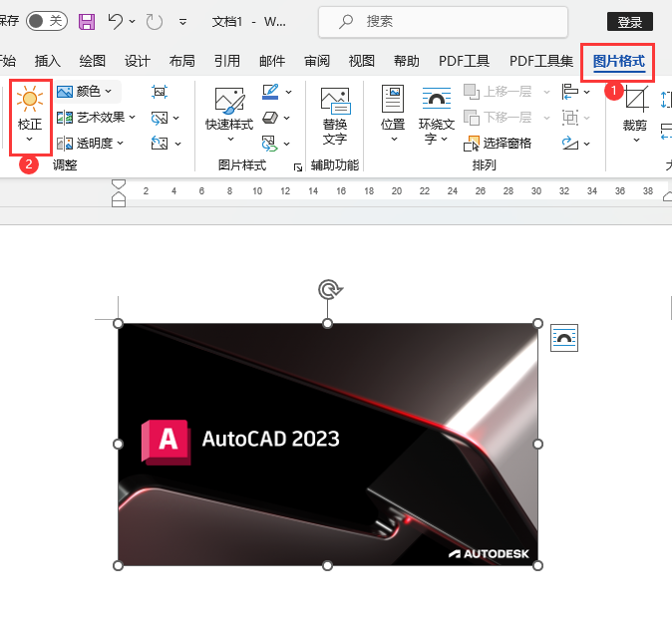Click in the Search (搜索) box
The height and width of the screenshot is (626, 672).
pos(443,21)
